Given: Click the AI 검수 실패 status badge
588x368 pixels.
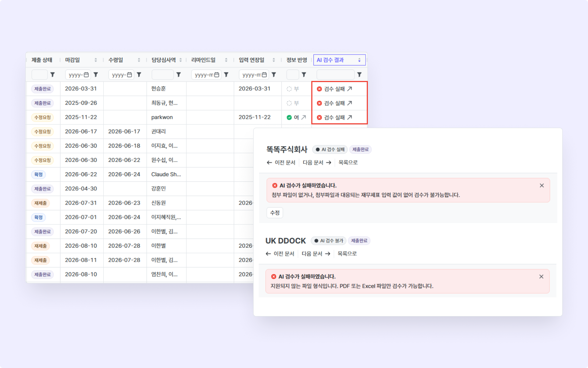Looking at the screenshot, I should [x=330, y=149].
